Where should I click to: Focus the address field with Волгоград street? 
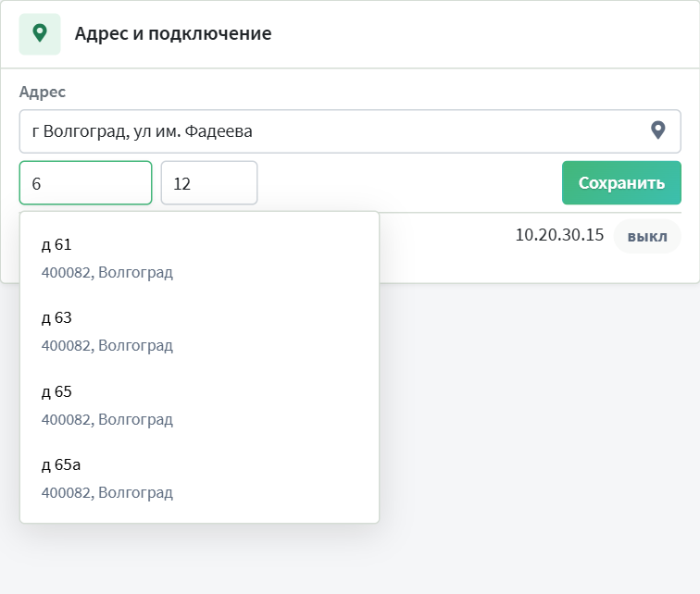click(x=350, y=131)
